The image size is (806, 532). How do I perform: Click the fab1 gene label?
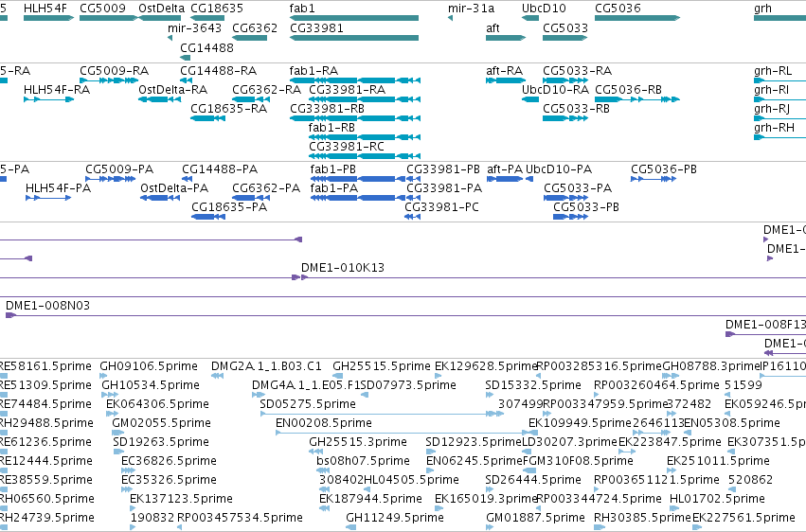click(x=302, y=9)
